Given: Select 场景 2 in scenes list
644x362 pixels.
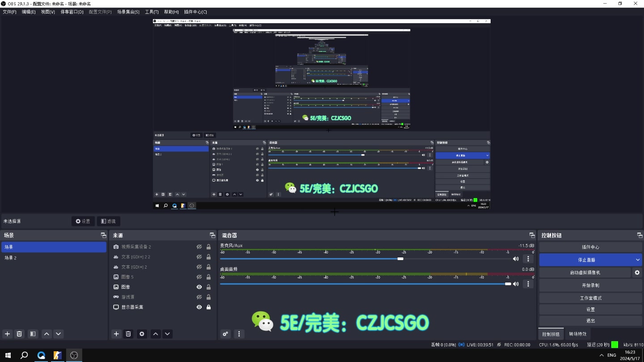Looking at the screenshot, I should 54,258.
